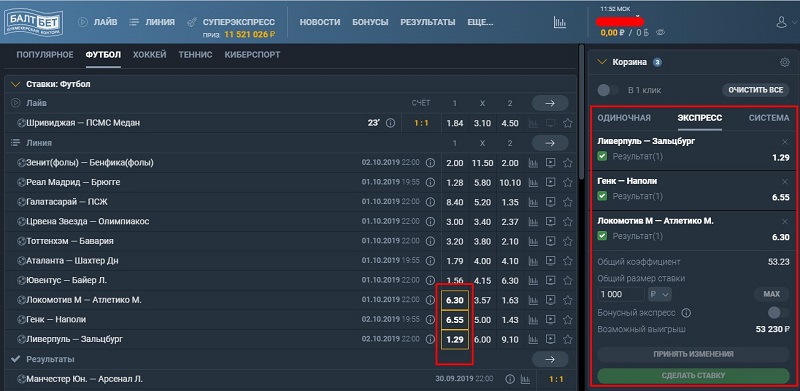Show info for Галатасарай — ПСЖ match

[430, 202]
